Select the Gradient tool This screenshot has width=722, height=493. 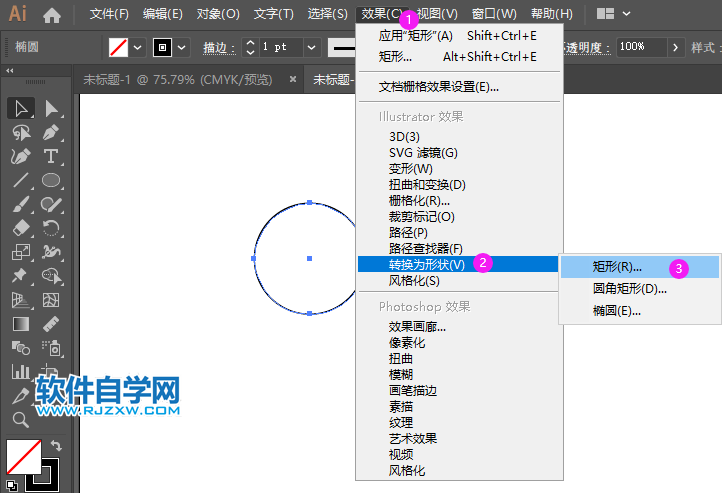click(20, 324)
